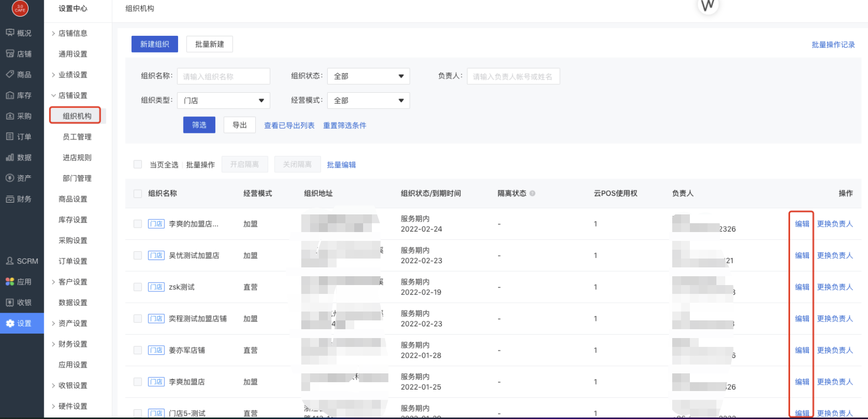Select the 库存设置 menu item
Image resolution: width=868 pixels, height=419 pixels.
(x=73, y=219)
